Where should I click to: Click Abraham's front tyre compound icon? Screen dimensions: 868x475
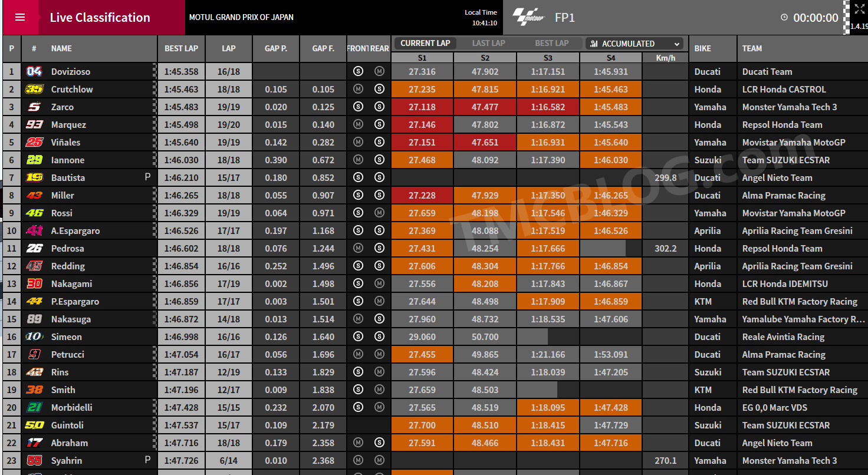pos(358,443)
